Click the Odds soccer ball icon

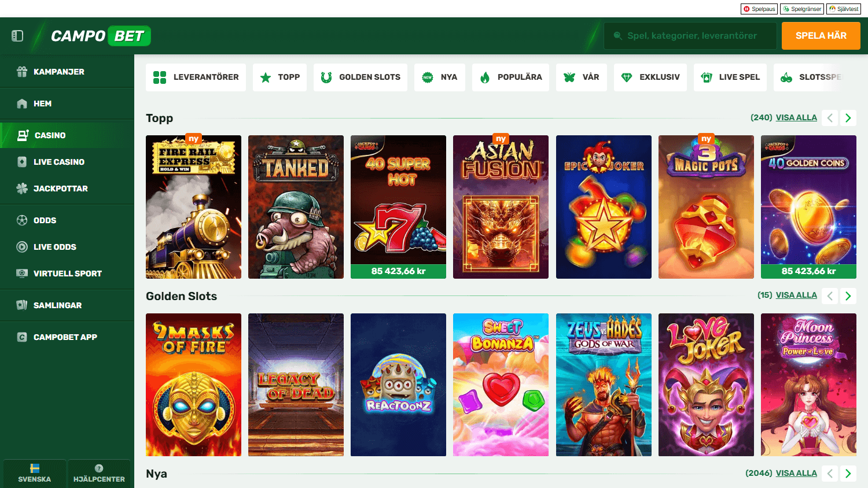click(x=22, y=220)
